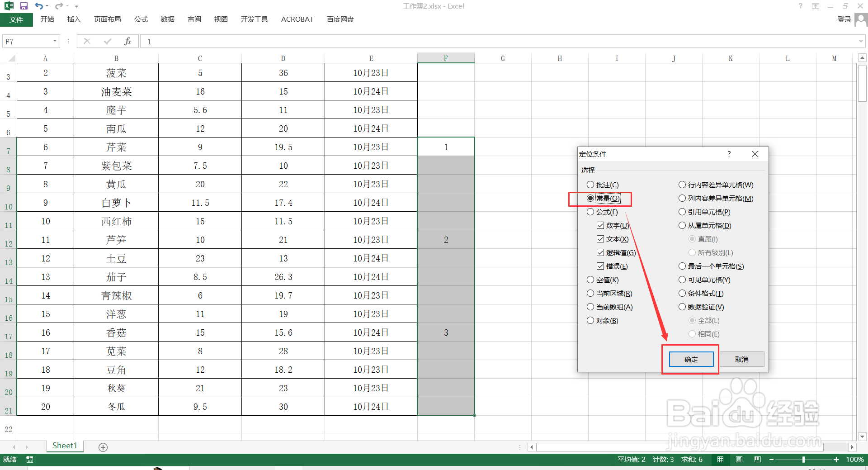The height and width of the screenshot is (470, 868).
Task: Click Ribbon Display Options icon
Action: 816,6
